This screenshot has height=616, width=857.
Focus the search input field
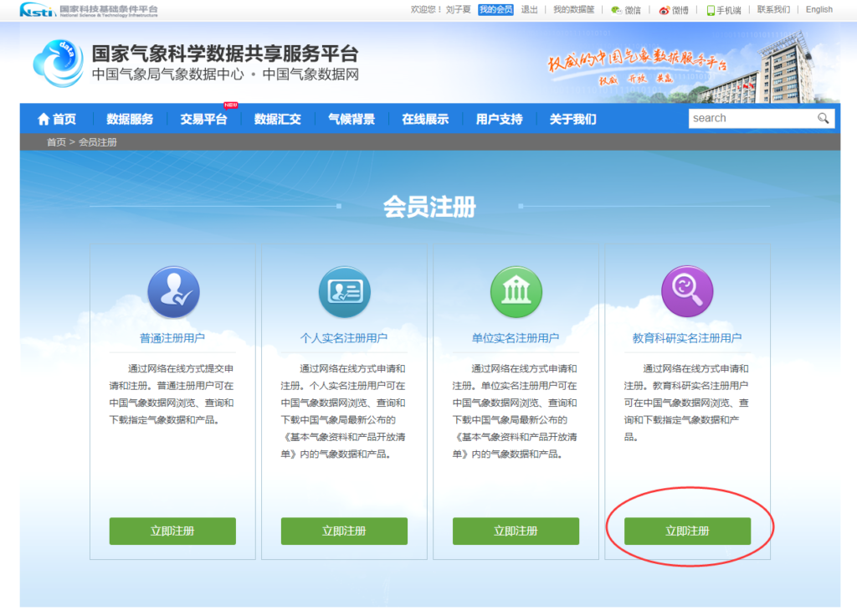[x=752, y=119]
